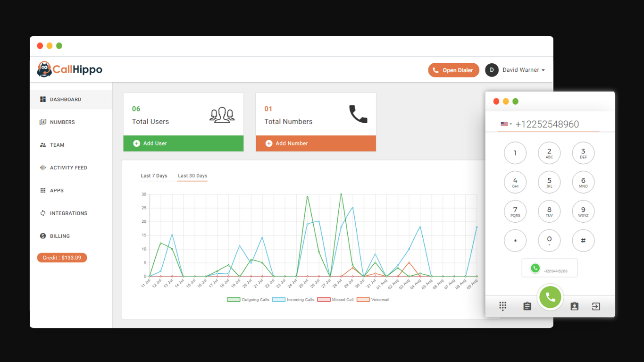
Task: Click the Total Users people icon
Action: coord(222,115)
